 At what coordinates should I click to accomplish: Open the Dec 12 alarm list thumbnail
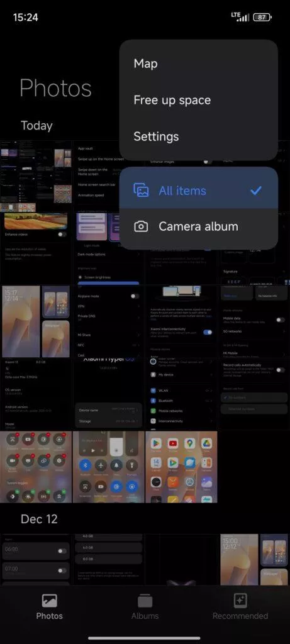[x=36, y=559]
